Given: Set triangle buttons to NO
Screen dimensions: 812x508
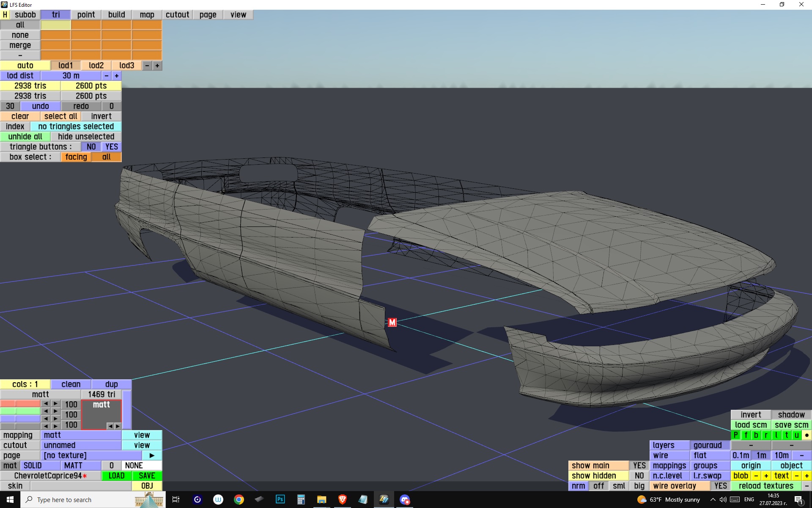Looking at the screenshot, I should pyautogui.click(x=91, y=147).
